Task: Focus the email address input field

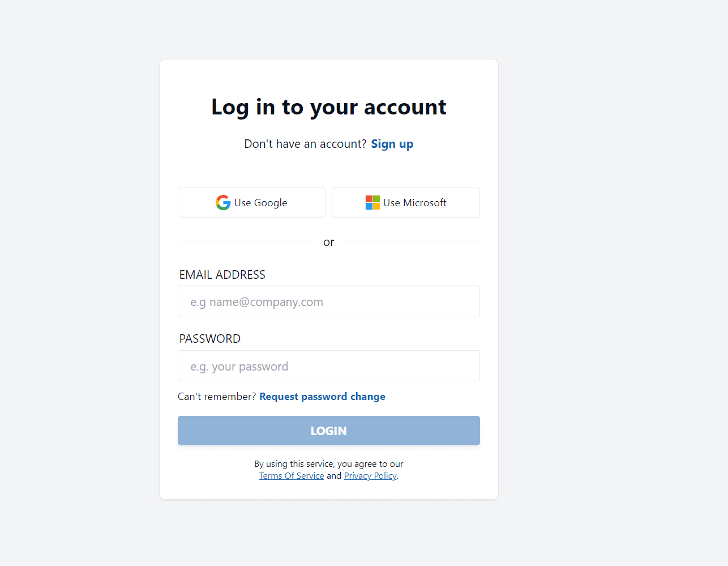Action: [328, 301]
